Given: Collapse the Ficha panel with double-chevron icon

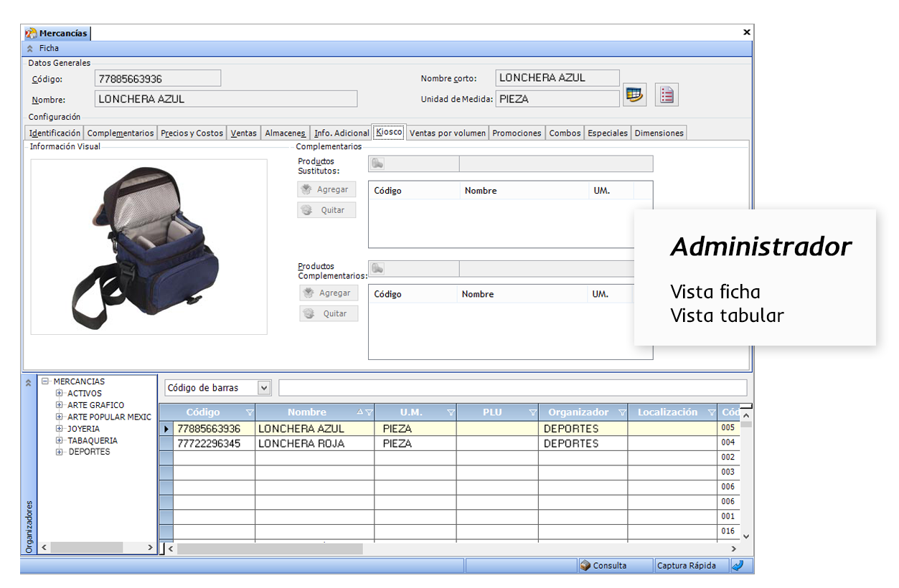Looking at the screenshot, I should [30, 49].
